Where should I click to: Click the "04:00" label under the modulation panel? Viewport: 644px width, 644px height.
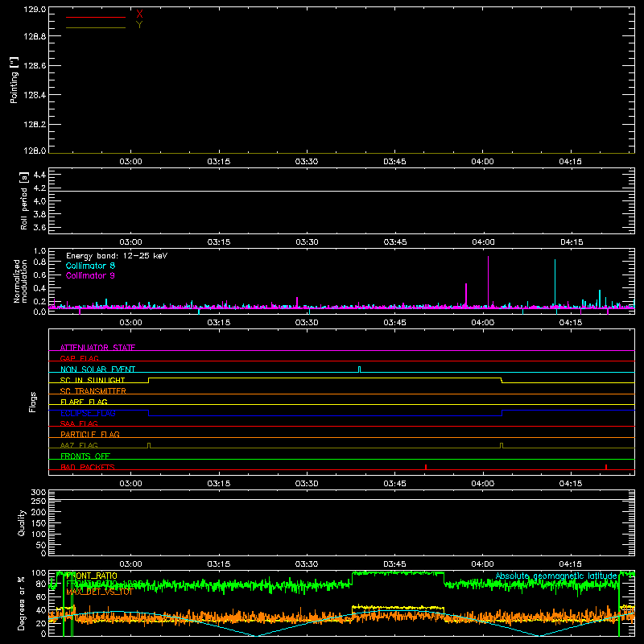point(482,323)
